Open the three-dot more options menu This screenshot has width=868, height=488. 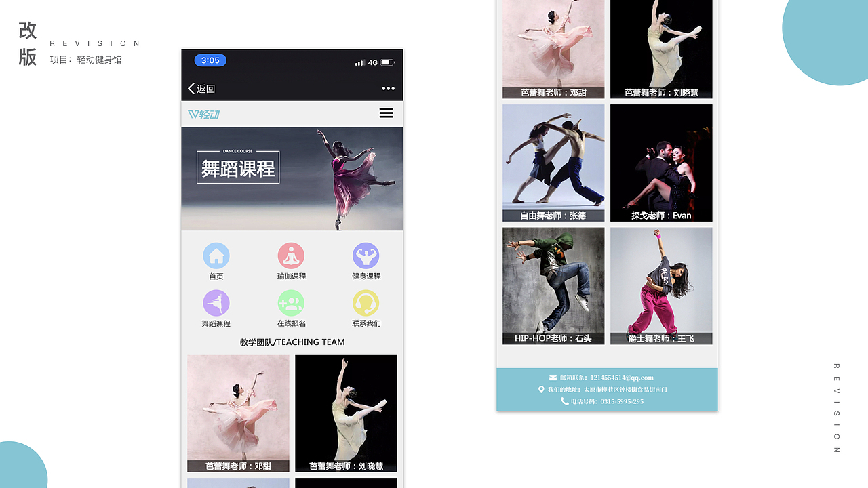[388, 89]
